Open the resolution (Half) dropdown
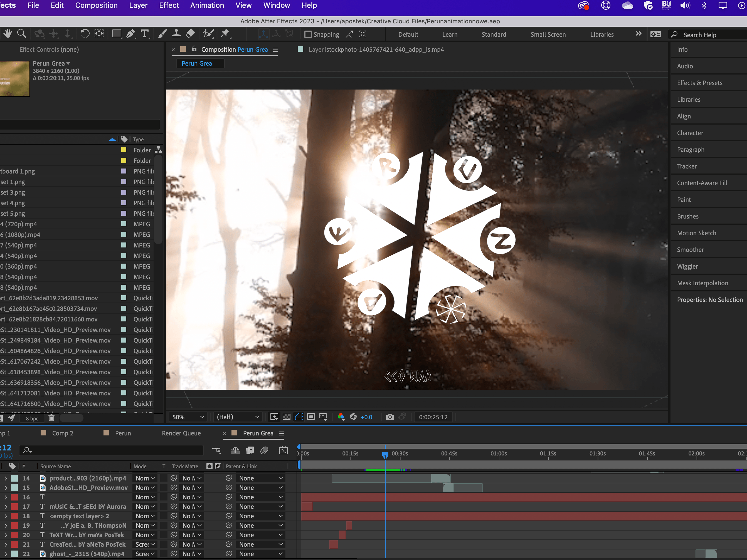This screenshot has height=560, width=747. (238, 417)
